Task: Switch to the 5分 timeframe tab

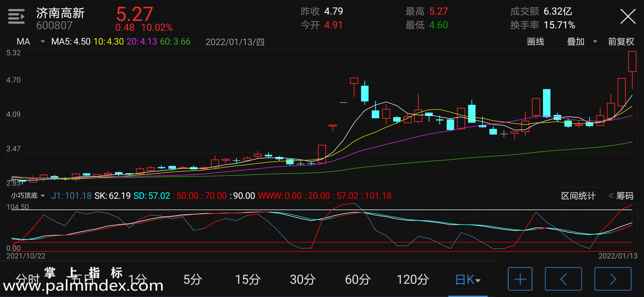Action: click(193, 279)
